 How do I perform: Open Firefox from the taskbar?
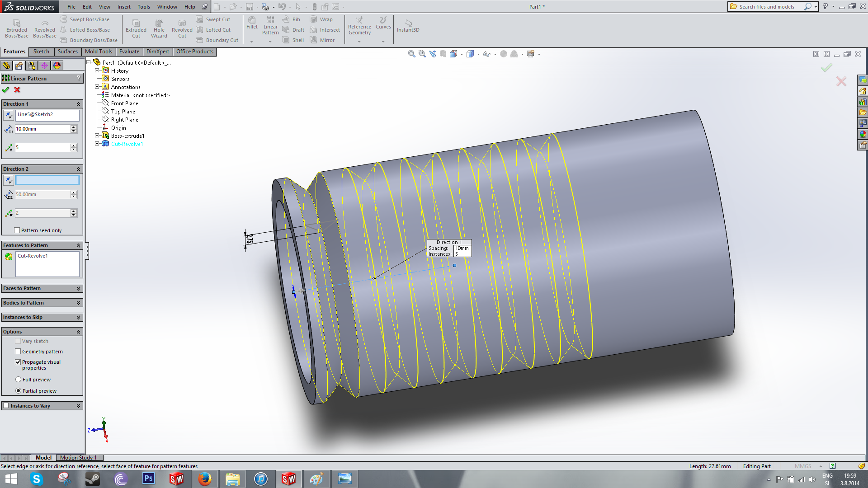[204, 479]
